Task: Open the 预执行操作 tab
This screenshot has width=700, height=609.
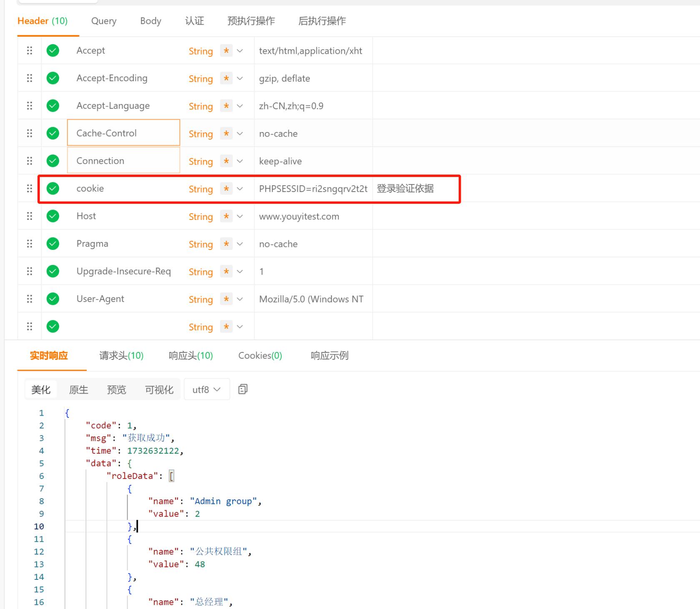Action: [251, 21]
